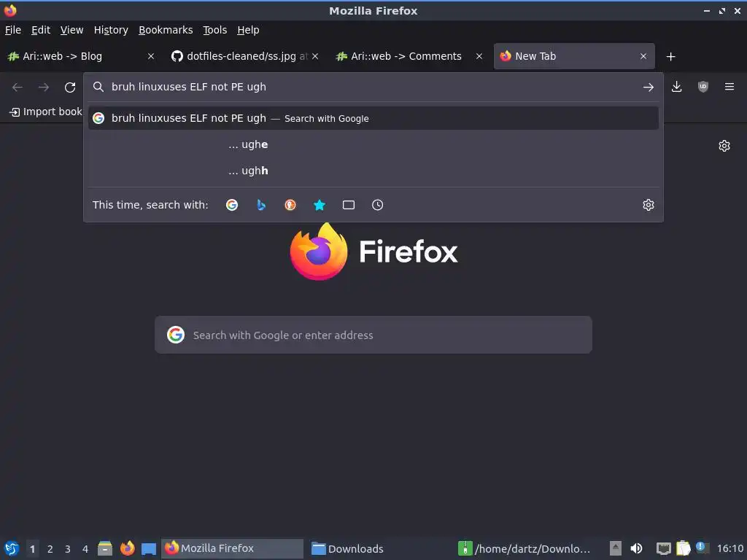Viewport: 747px width, 560px height.
Task: Open the Bookmarks menu
Action: point(166,30)
